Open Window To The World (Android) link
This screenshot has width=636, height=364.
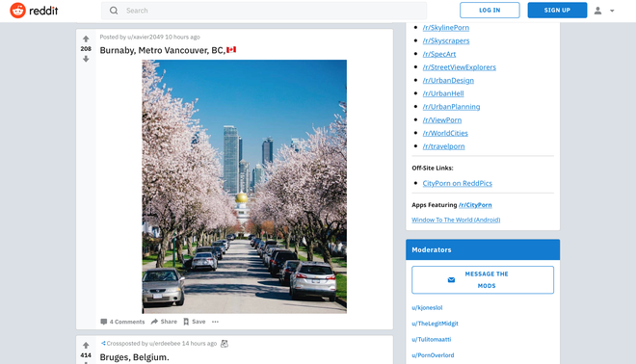456,220
